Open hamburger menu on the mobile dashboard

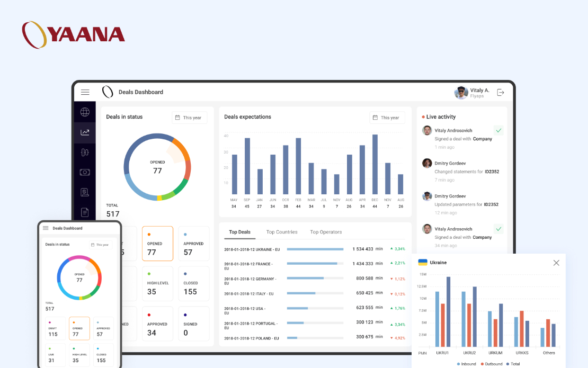pyautogui.click(x=46, y=228)
